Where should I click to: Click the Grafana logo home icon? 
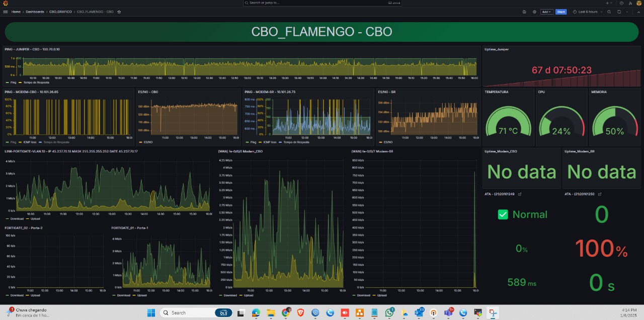(5, 3)
